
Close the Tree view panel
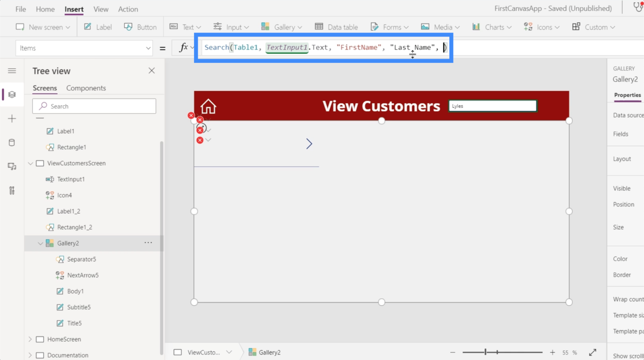(x=152, y=71)
